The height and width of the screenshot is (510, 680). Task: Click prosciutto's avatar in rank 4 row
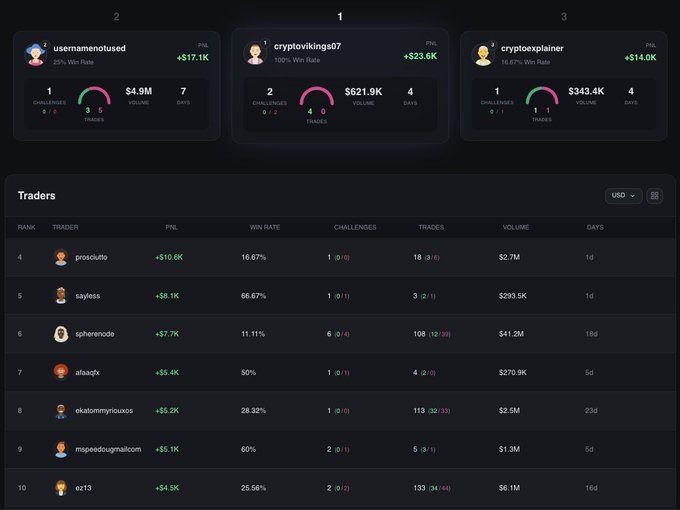(61, 257)
